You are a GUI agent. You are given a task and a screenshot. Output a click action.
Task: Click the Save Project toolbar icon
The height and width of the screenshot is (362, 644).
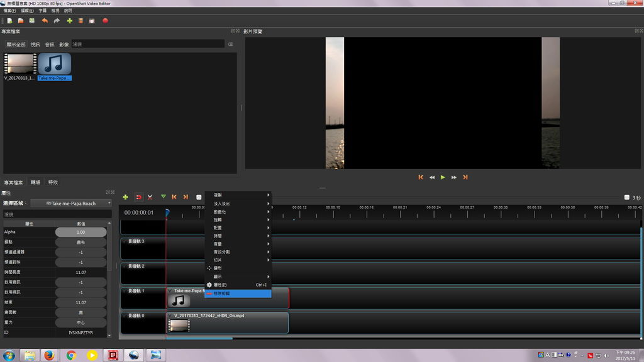[31, 21]
